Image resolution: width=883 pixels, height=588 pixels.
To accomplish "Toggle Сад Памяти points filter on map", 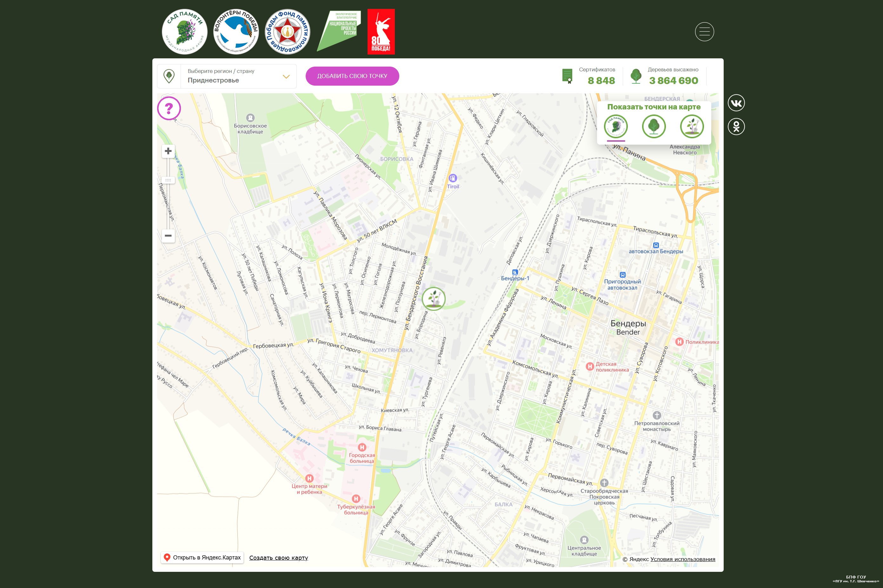I will tap(616, 126).
